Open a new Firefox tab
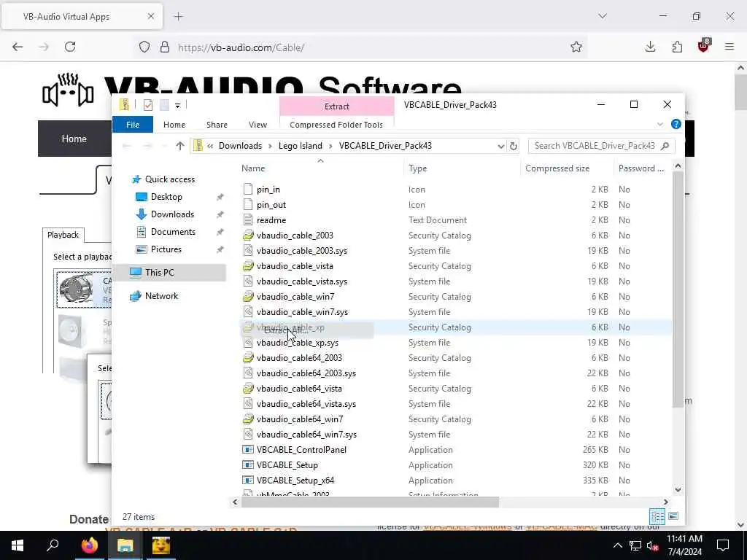 tap(178, 17)
